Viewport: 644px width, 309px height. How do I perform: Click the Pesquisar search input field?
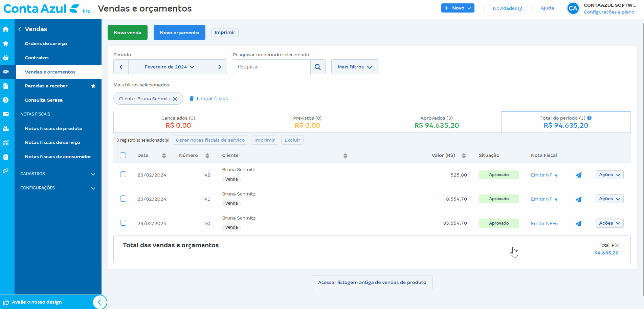271,67
